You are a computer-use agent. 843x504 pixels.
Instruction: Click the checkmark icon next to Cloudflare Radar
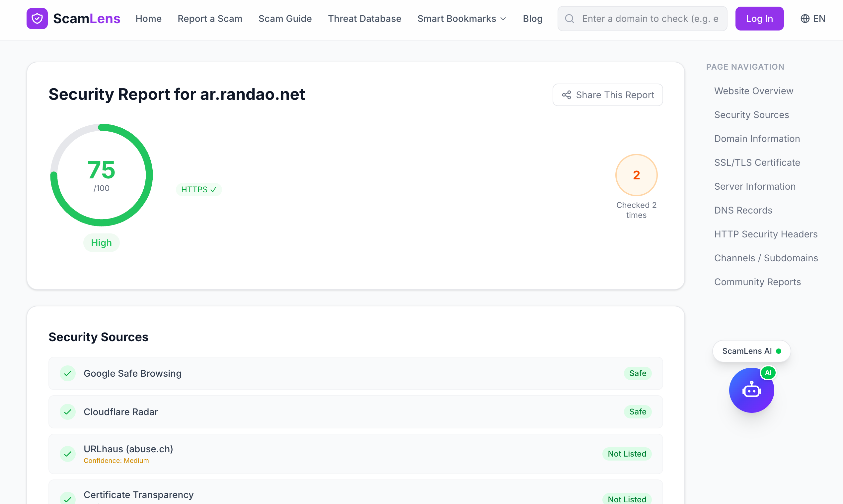point(68,411)
